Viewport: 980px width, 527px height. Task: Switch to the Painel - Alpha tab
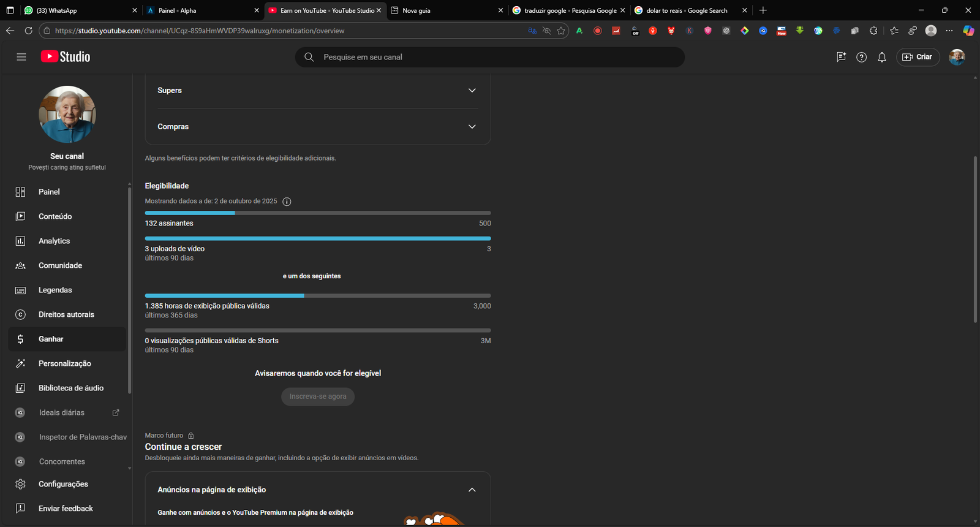(x=202, y=10)
